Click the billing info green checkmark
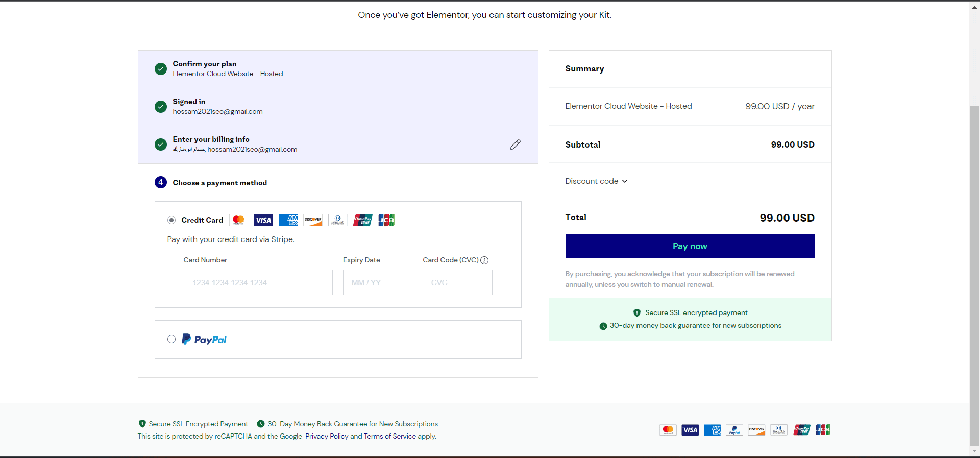 pos(161,144)
